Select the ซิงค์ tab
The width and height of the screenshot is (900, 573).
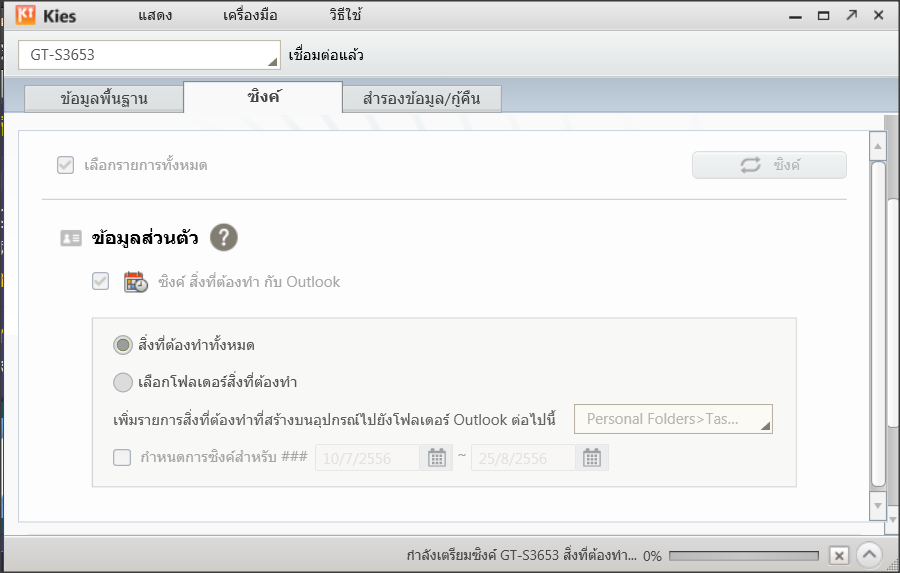click(263, 97)
